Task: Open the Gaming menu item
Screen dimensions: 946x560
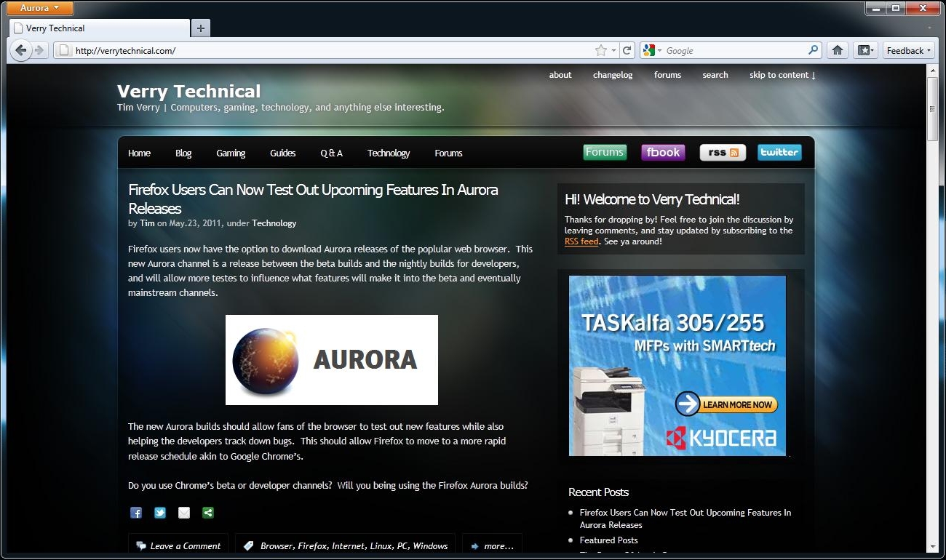Action: click(x=231, y=153)
